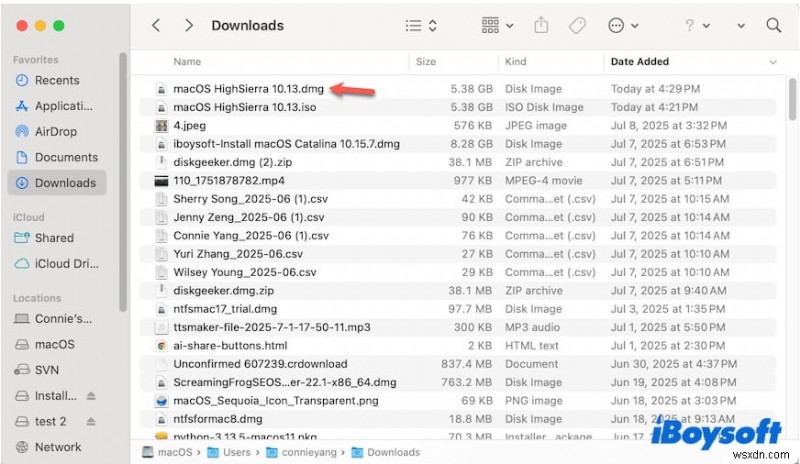Open the Action ellipsis menu

pos(623,25)
